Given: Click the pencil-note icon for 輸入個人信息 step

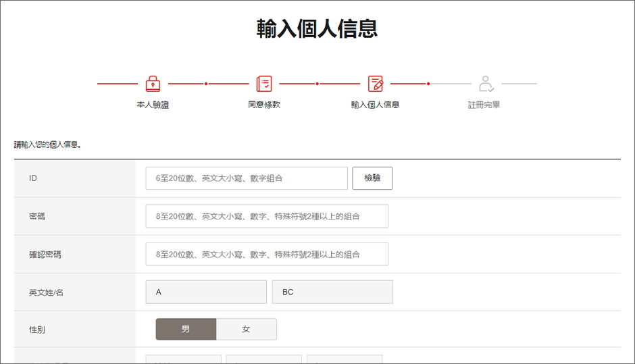Looking at the screenshot, I should 376,84.
